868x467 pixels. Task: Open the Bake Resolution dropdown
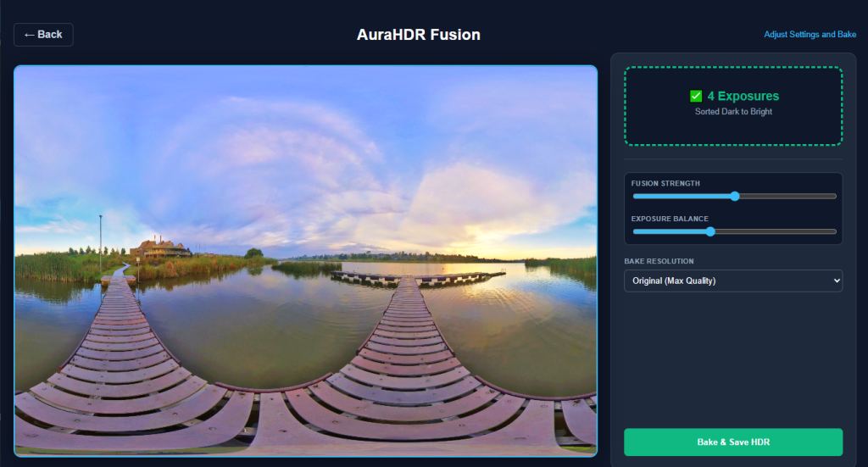(733, 281)
